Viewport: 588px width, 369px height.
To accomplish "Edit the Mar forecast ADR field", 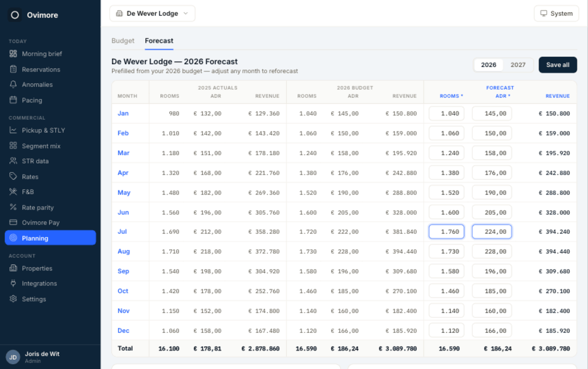I will coord(492,153).
